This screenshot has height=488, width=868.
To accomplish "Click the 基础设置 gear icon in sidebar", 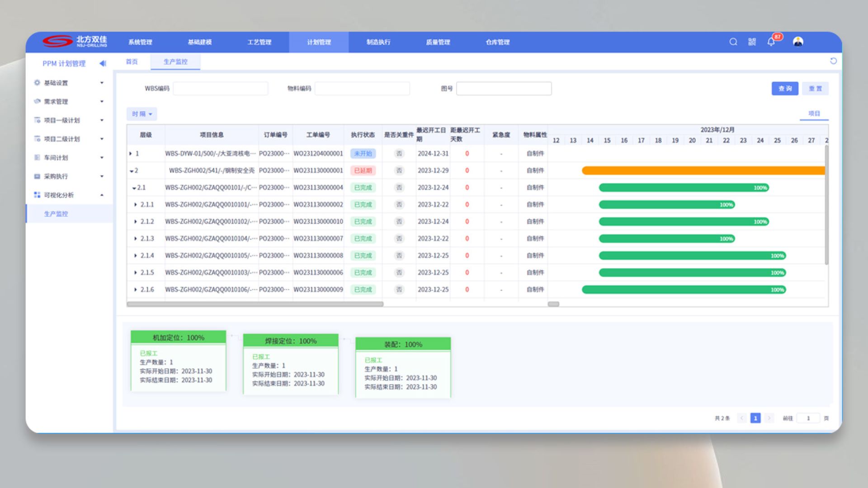I will coord(37,83).
